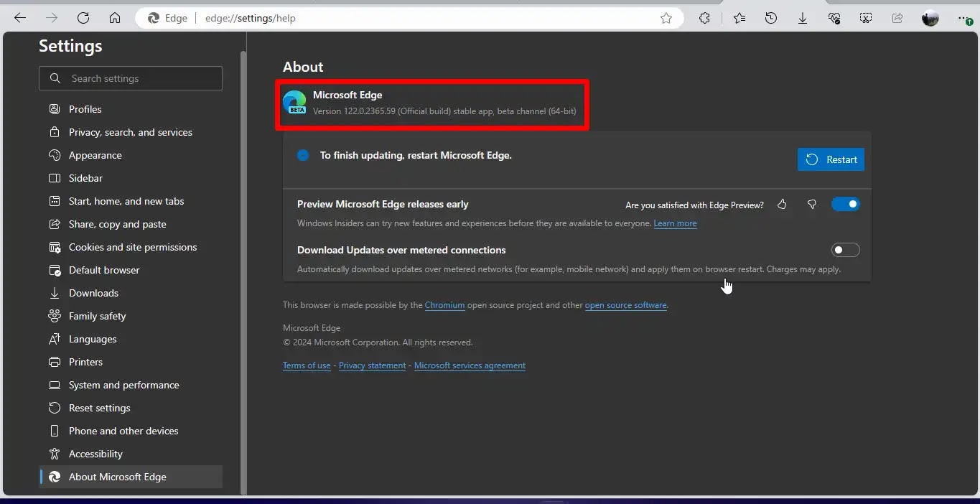Screen dimensions: 980x504
Task: Open the Downloads toolbar icon
Action: tap(803, 18)
